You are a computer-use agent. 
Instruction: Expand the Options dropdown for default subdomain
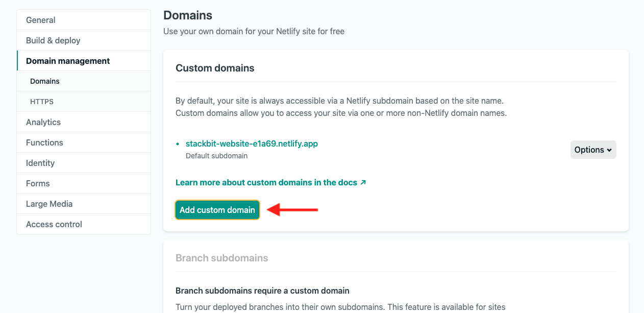593,150
